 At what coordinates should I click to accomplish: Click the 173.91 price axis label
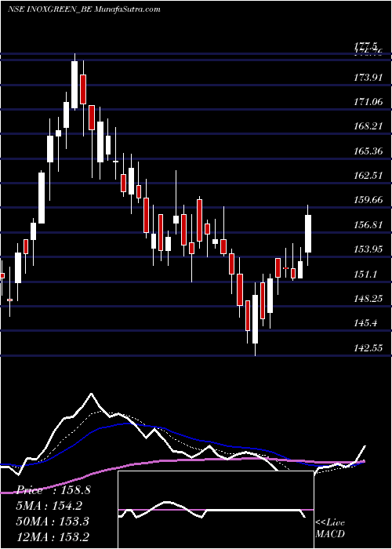point(368,77)
